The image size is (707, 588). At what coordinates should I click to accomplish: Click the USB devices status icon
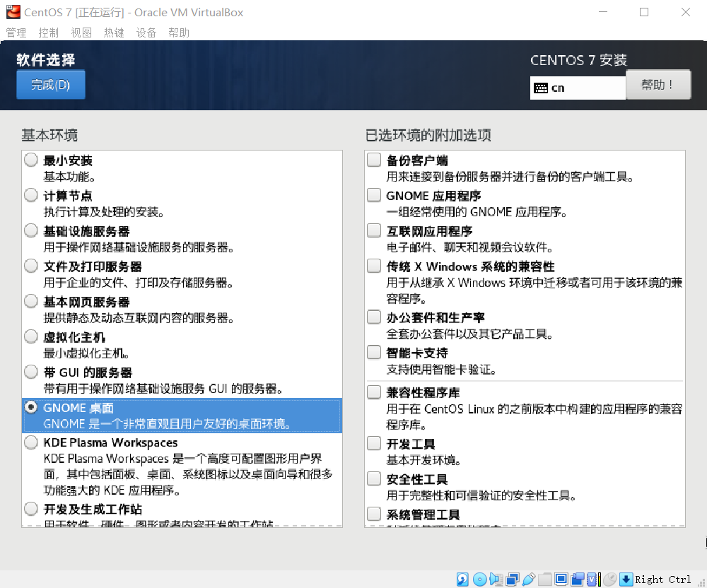[x=528, y=579]
